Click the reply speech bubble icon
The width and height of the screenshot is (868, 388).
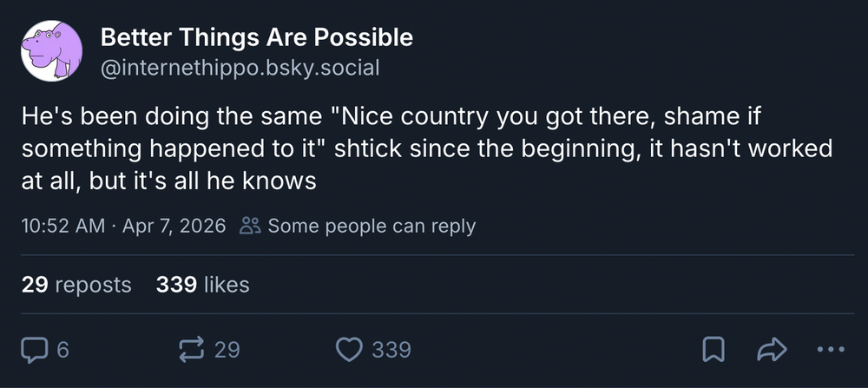tap(34, 350)
